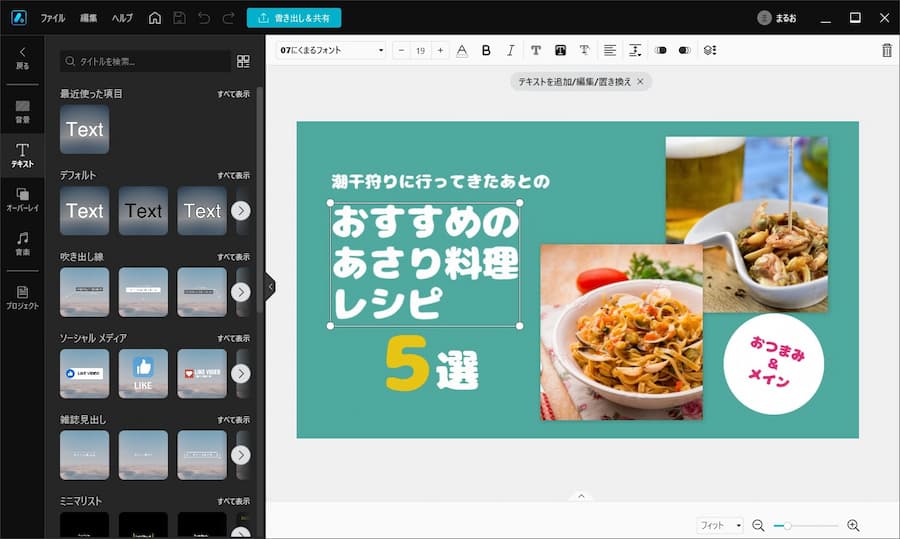The image size is (900, 539).
Task: Click the text outline T icon
Action: [x=584, y=51]
